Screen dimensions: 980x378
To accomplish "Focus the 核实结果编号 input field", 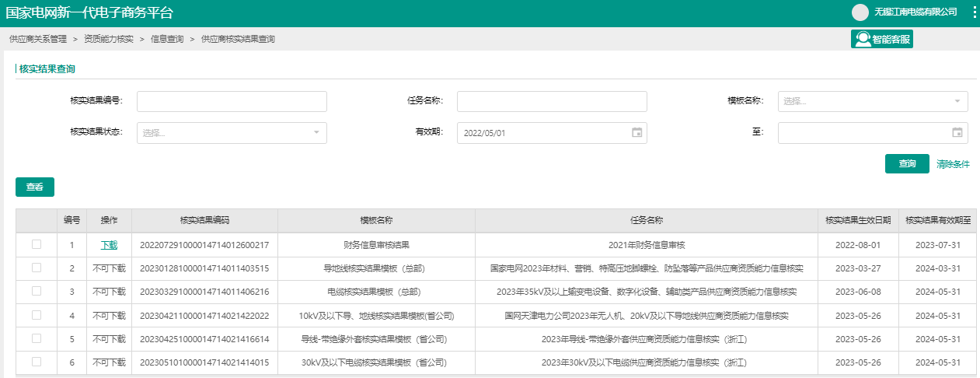I will pos(232,101).
